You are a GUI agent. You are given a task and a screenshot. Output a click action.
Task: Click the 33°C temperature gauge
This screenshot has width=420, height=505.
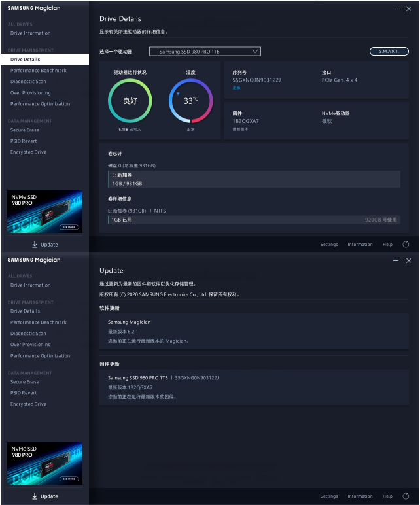pos(190,101)
